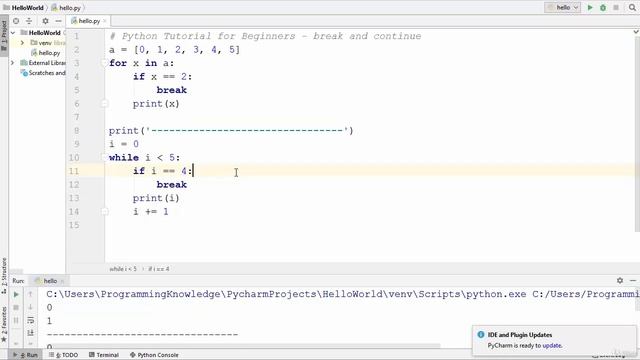This screenshot has height=360, width=640.
Task: Click gutter at line 5 to set breakpoint
Action: pyautogui.click(x=92, y=90)
